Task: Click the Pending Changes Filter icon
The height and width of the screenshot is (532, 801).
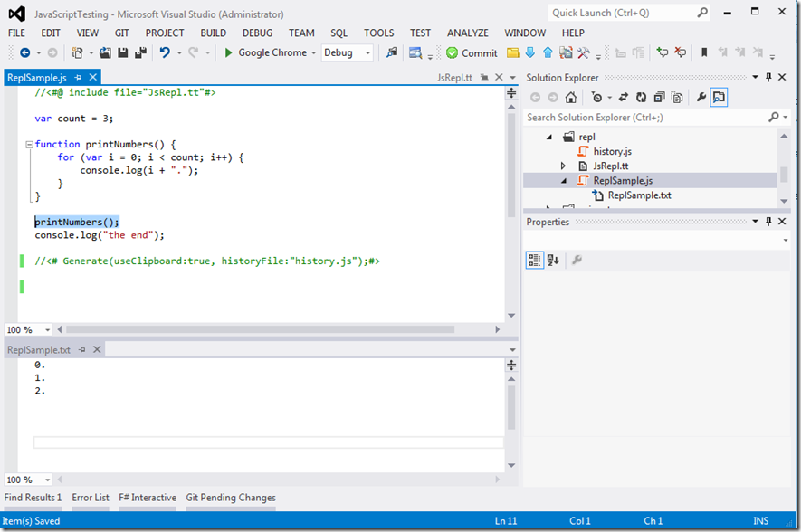Action: [x=596, y=97]
